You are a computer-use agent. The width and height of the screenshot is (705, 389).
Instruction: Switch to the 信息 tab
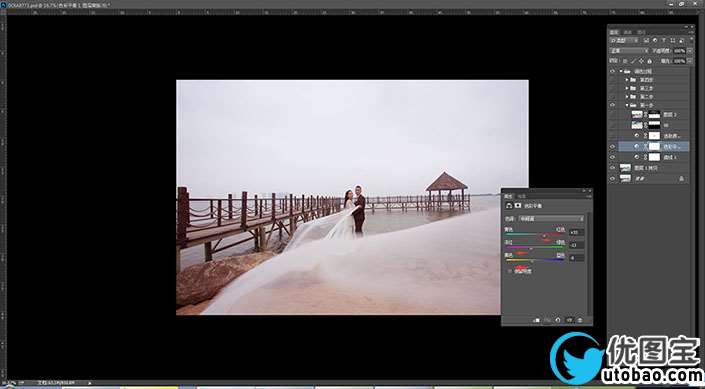(522, 196)
